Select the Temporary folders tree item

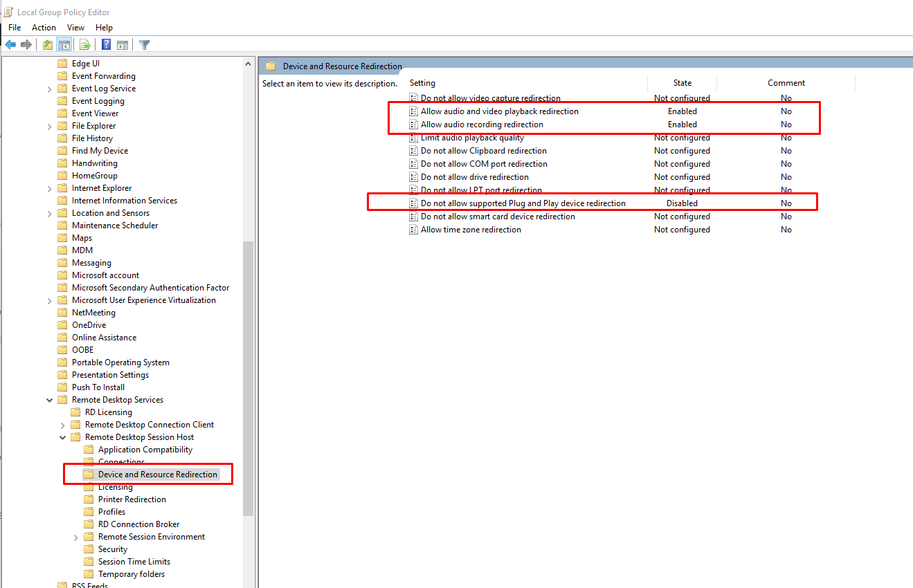tap(132, 574)
